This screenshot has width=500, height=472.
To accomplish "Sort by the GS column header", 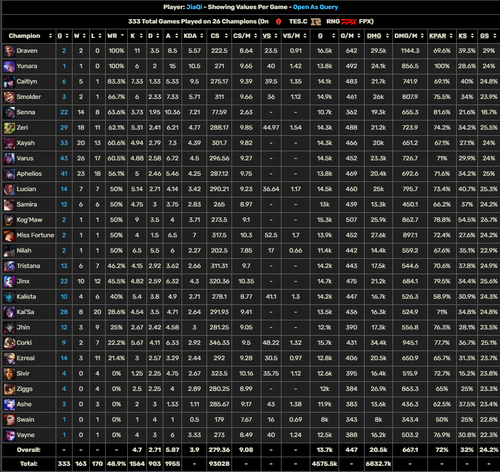I will (488, 36).
